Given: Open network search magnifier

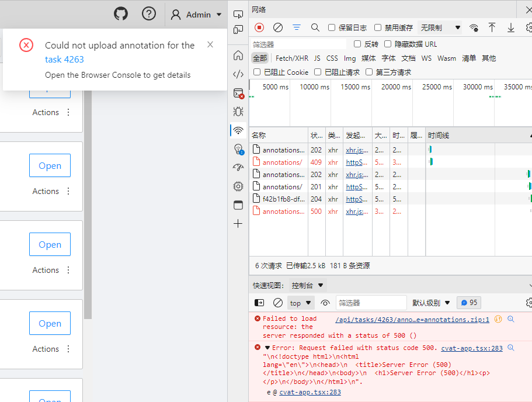Looking at the screenshot, I should (x=315, y=27).
